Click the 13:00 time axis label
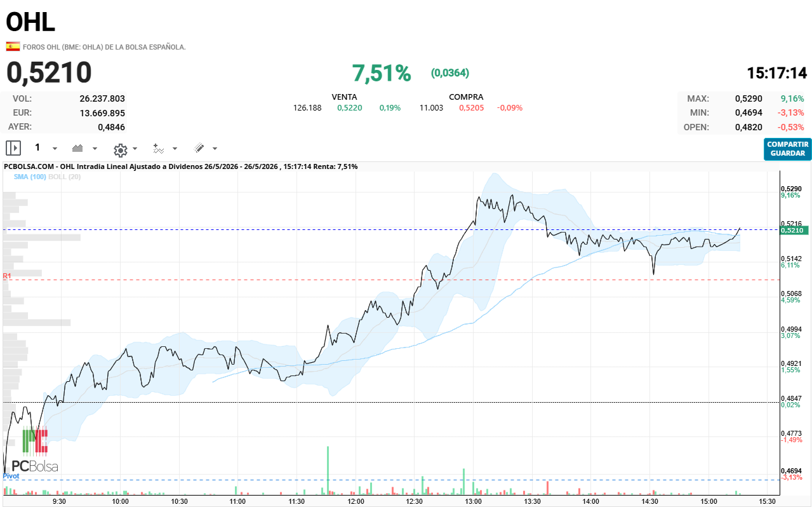The height and width of the screenshot is (507, 812). (x=473, y=501)
